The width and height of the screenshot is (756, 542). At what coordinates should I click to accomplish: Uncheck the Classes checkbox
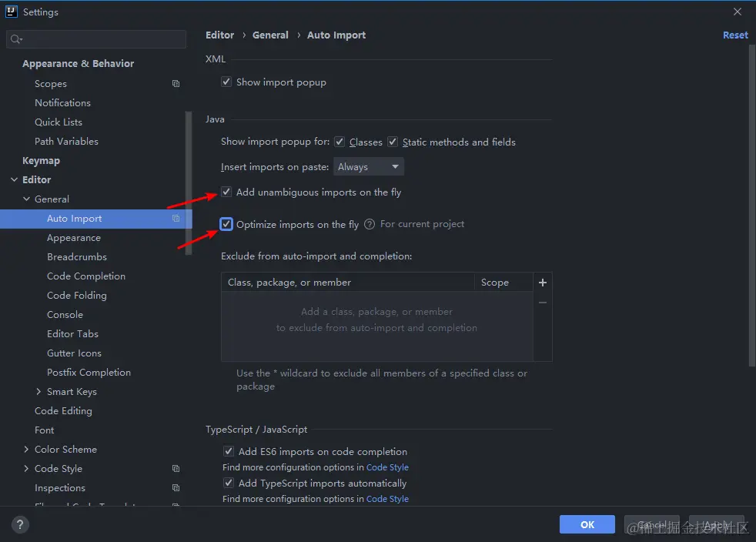[340, 142]
